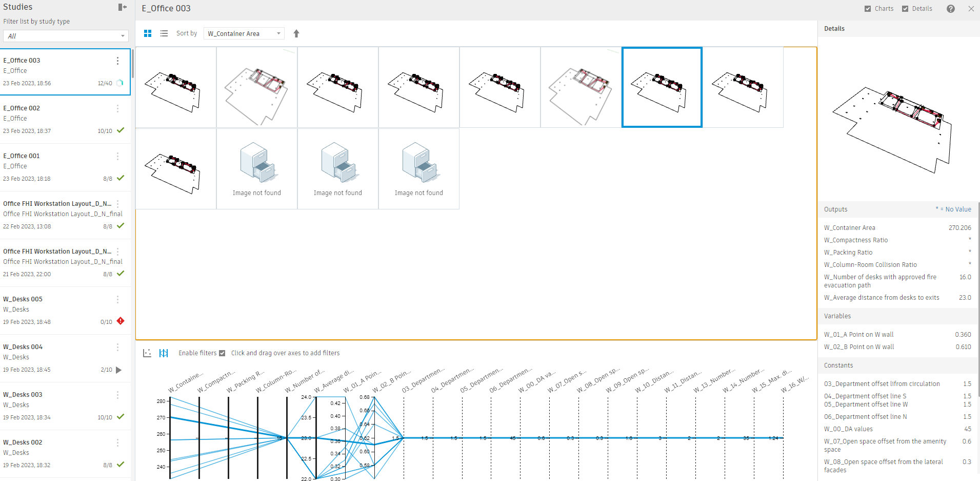This screenshot has height=481, width=980.
Task: Disable the Details checkbox in the header
Action: coord(906,9)
